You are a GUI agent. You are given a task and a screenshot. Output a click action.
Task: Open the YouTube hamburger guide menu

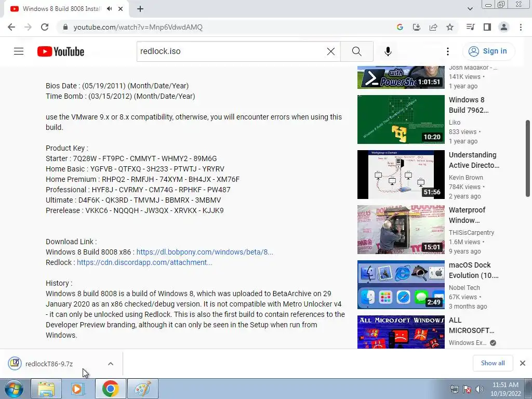point(19,51)
